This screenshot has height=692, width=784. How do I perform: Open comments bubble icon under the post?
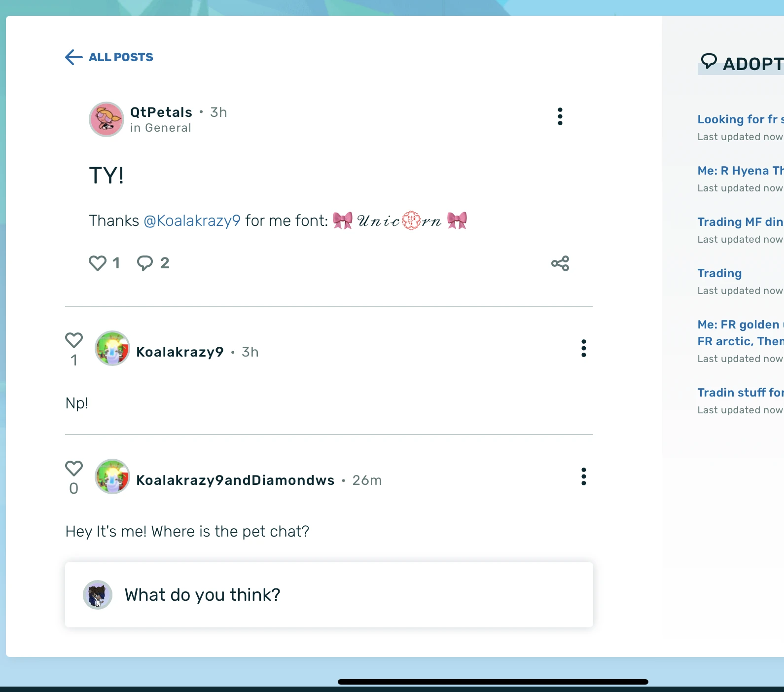click(145, 263)
